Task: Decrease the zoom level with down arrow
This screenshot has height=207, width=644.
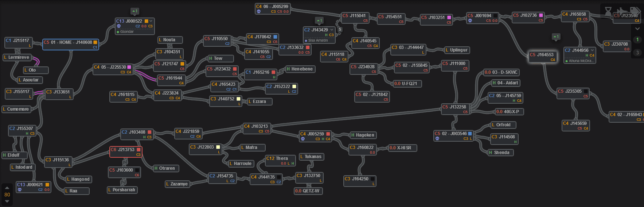Action: [7, 201]
